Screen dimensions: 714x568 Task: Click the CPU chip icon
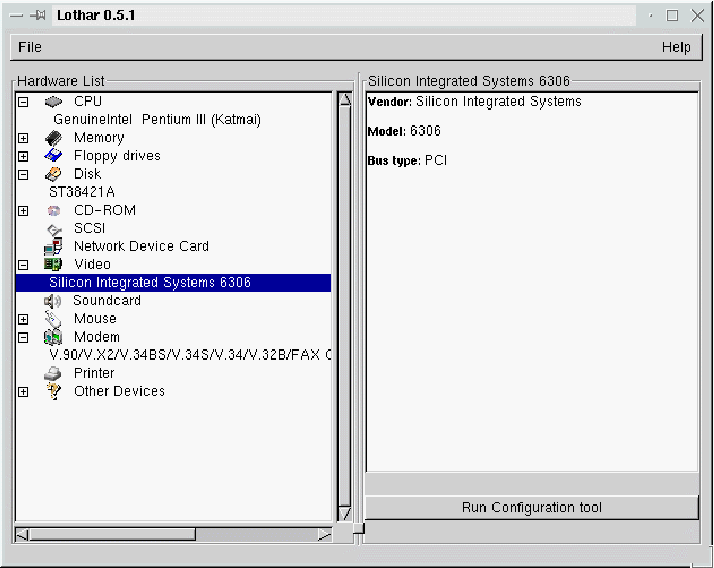54,102
